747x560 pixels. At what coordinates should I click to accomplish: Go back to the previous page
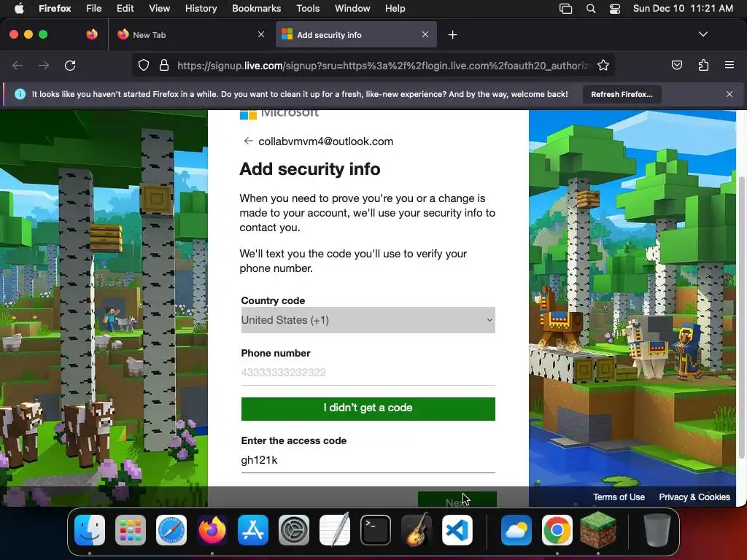(18, 65)
